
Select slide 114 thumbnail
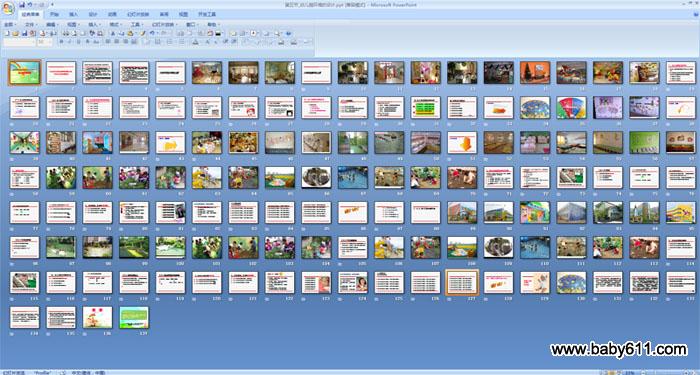point(681,247)
